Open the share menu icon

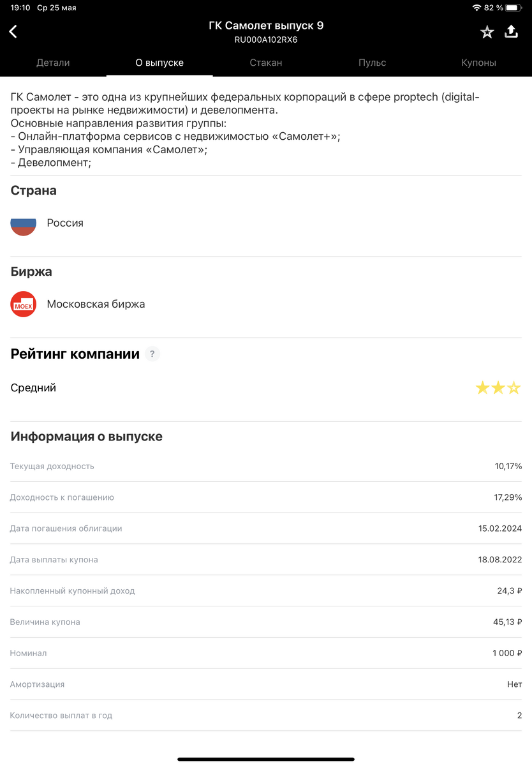tap(512, 31)
